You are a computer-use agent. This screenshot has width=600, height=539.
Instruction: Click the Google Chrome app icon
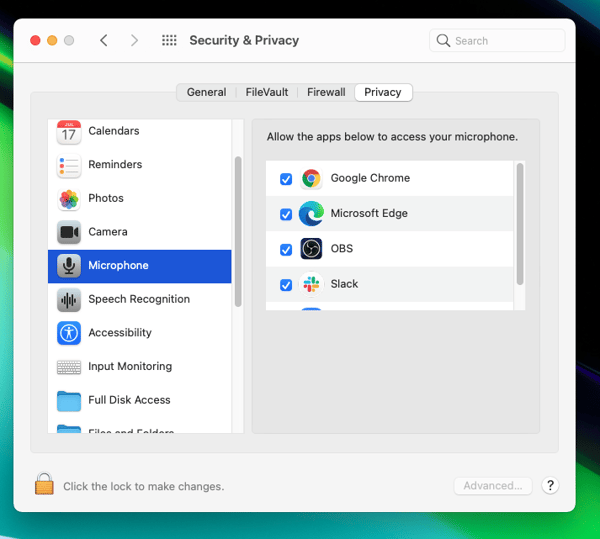(311, 179)
